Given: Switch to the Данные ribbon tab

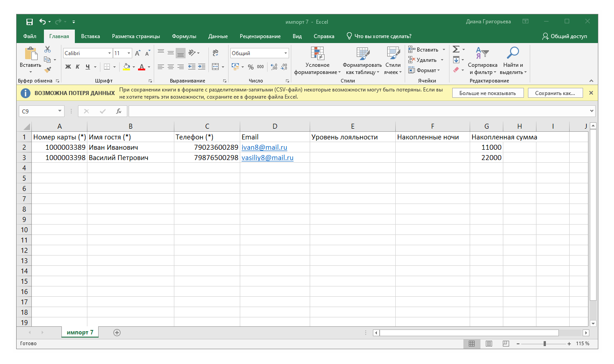Looking at the screenshot, I should coord(218,36).
